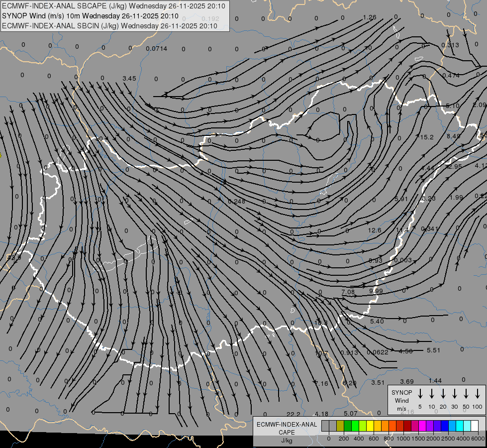Click the map value 0.341
The width and height of the screenshot is (487, 448).
(x=430, y=229)
